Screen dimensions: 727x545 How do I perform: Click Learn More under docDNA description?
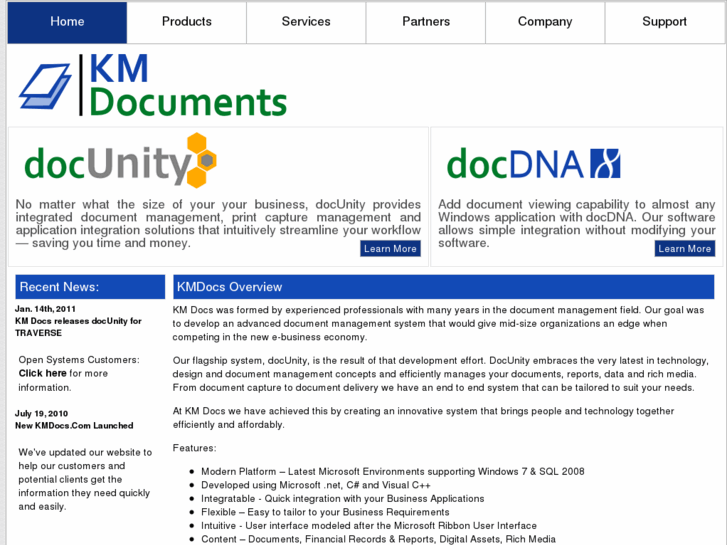click(x=685, y=249)
